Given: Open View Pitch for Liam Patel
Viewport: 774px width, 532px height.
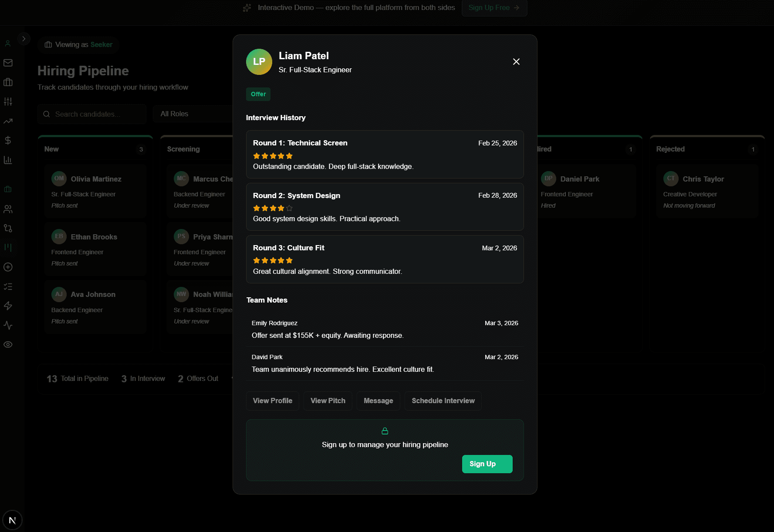Looking at the screenshot, I should pyautogui.click(x=328, y=401).
